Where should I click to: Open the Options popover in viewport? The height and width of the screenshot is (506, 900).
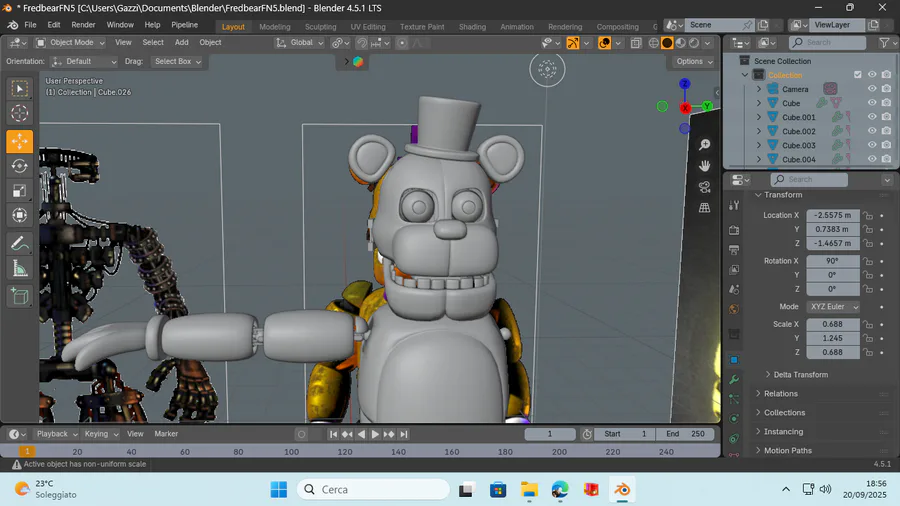tap(693, 61)
